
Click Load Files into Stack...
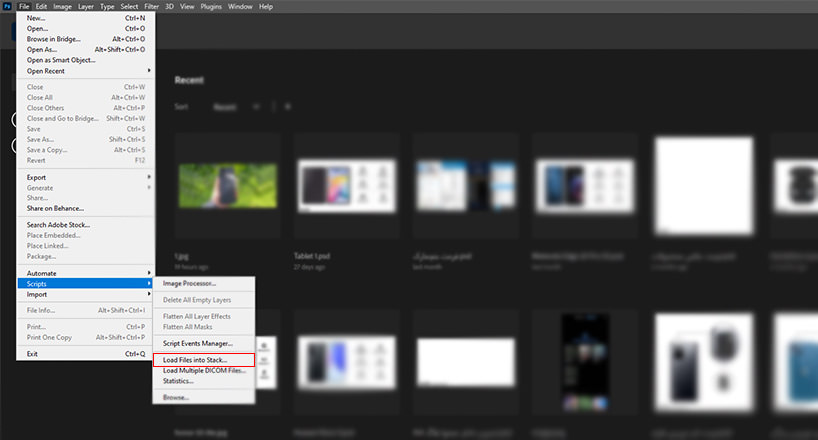pos(203,360)
